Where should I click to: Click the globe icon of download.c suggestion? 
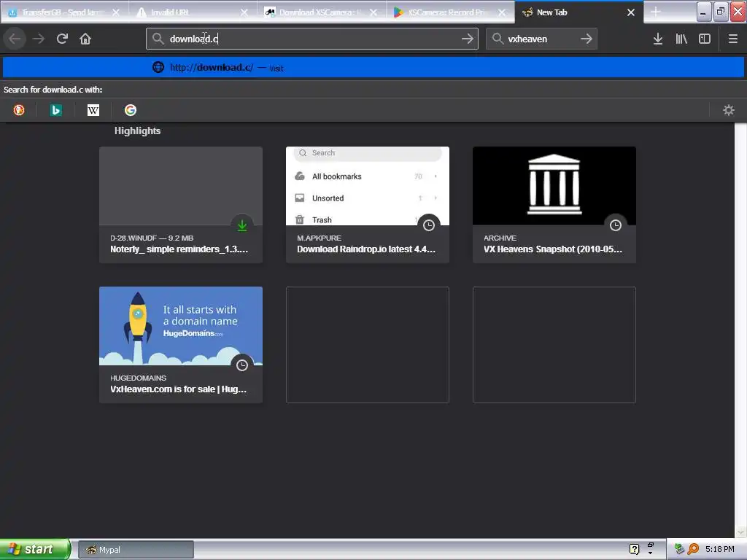click(x=158, y=67)
